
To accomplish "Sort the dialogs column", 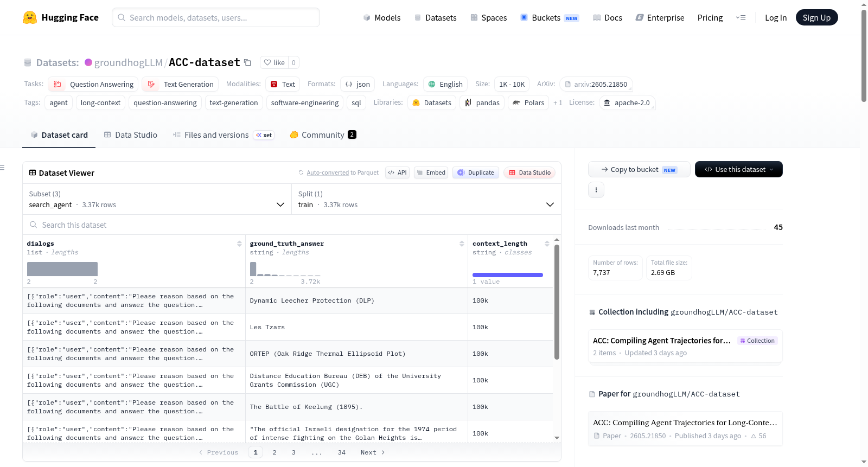I will 239,244.
